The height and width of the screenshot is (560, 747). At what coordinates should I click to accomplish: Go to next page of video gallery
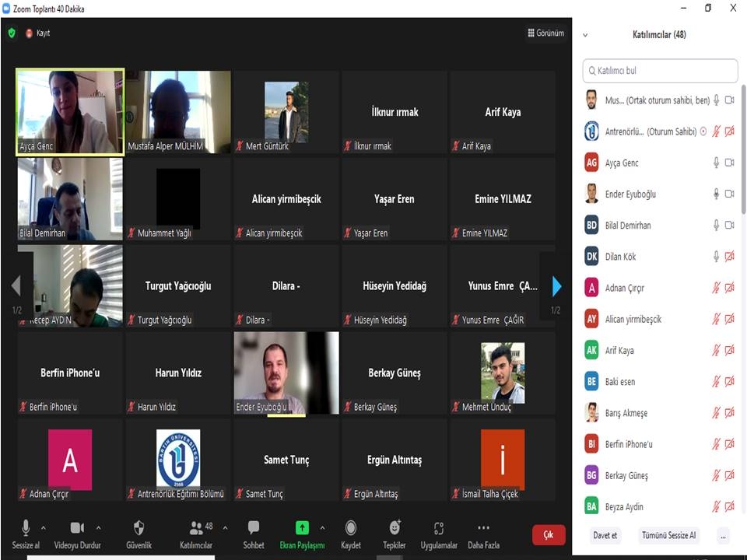(x=556, y=287)
